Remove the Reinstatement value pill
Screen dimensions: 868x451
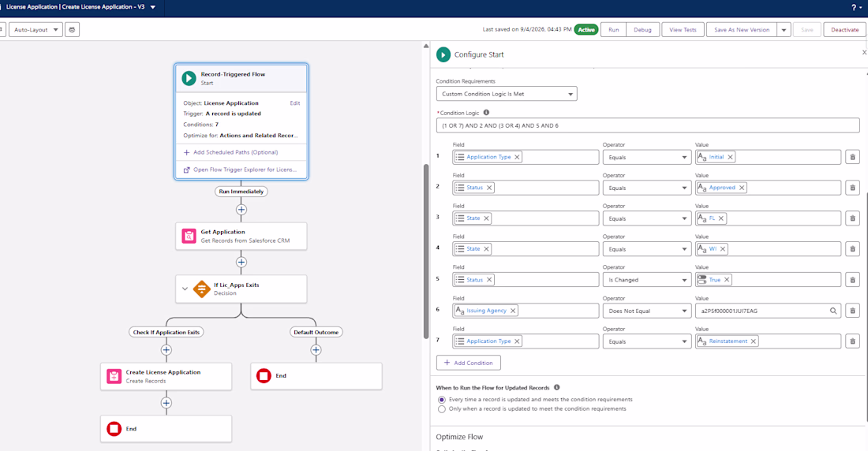(x=754, y=341)
